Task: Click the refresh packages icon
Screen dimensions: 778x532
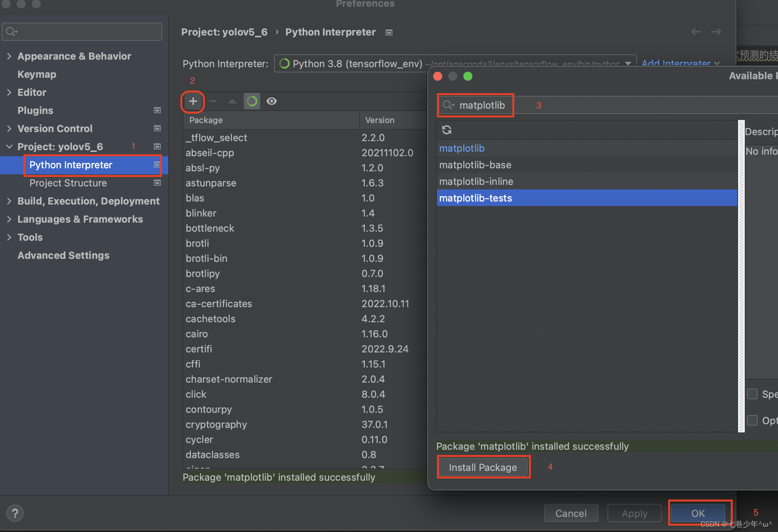Action: (447, 129)
